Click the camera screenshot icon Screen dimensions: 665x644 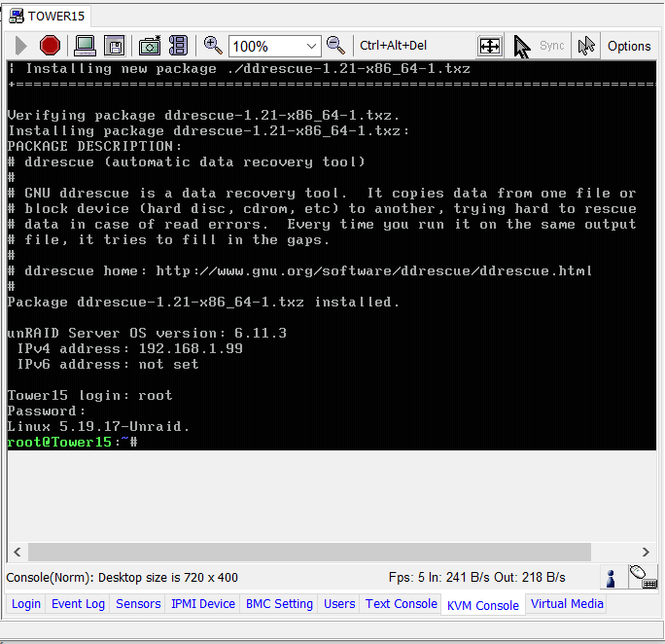(x=150, y=46)
